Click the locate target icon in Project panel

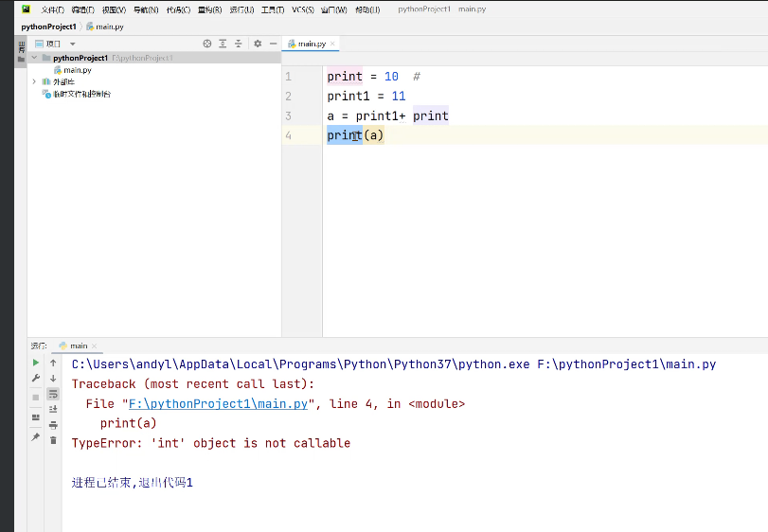click(207, 44)
